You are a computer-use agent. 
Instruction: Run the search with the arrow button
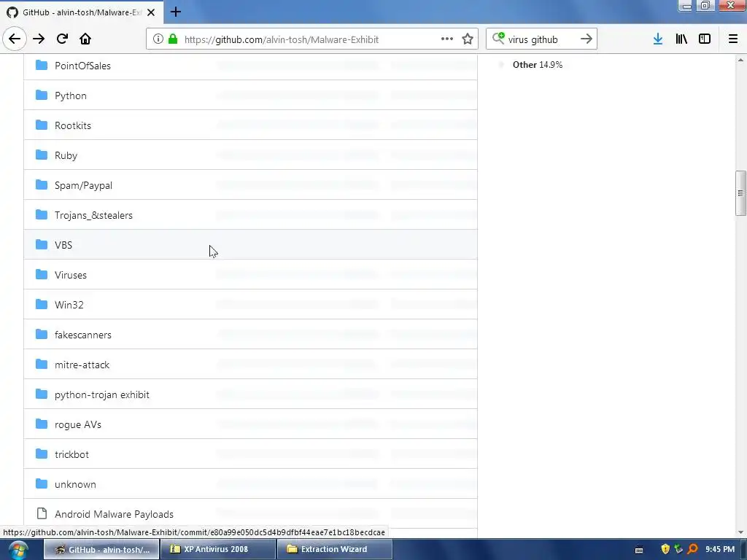[x=586, y=39]
